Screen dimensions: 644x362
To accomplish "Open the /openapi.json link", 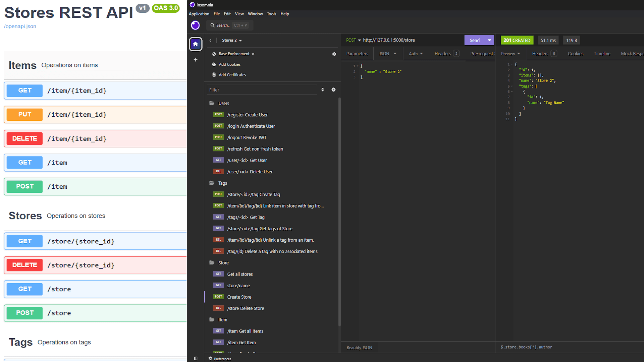I will pos(20,26).
